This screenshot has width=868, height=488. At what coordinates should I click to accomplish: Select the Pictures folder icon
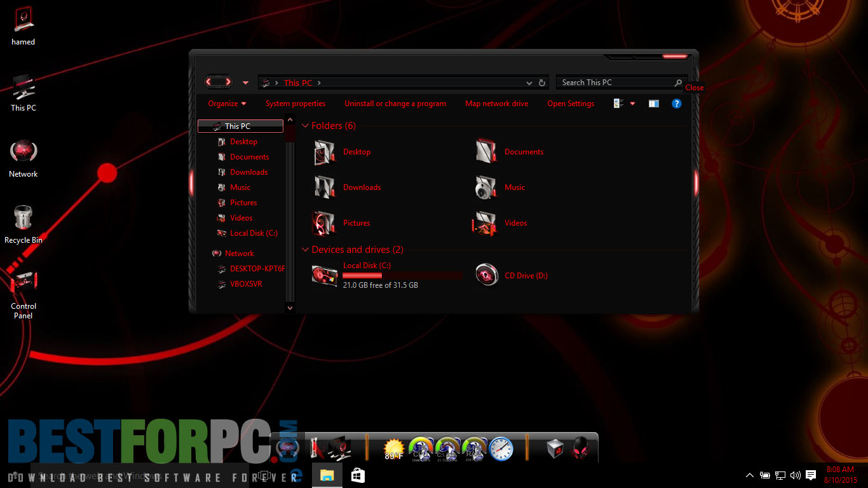click(324, 223)
